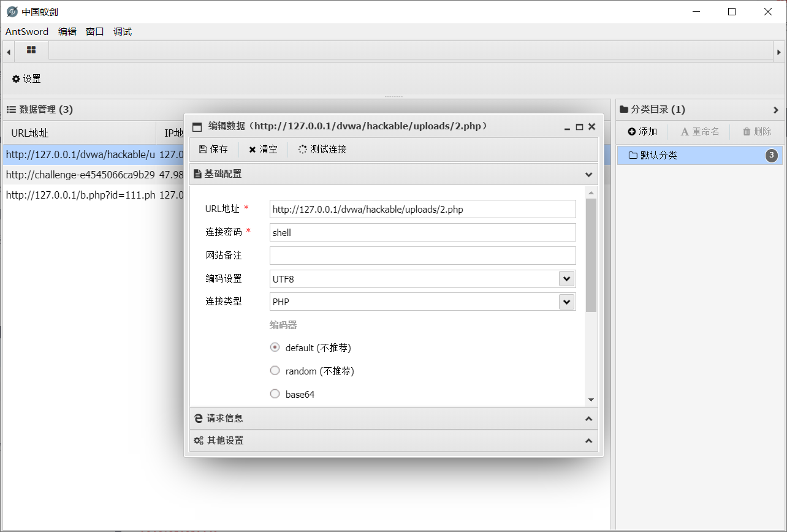Collapse the 基础配置 section
787x532 pixels.
588,174
